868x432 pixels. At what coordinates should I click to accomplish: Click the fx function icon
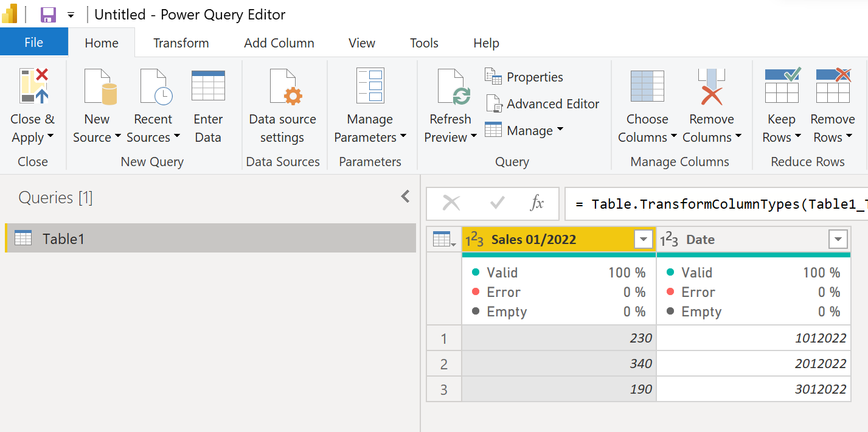pyautogui.click(x=536, y=203)
